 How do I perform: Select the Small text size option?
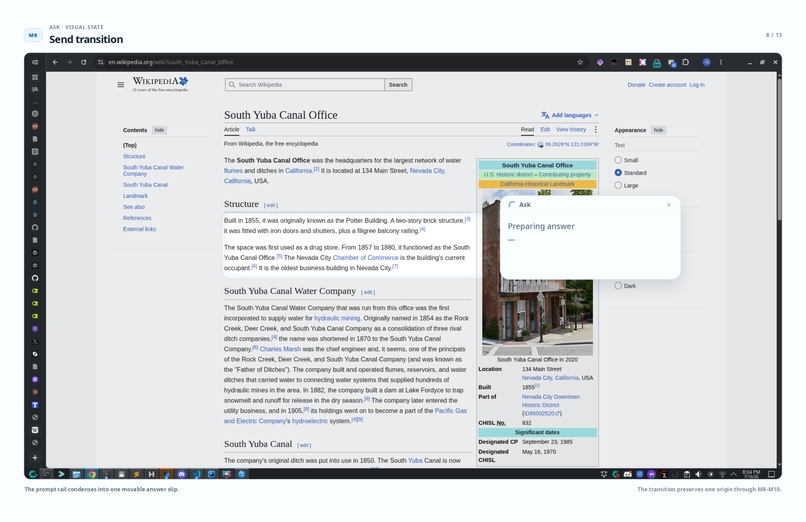click(x=618, y=160)
